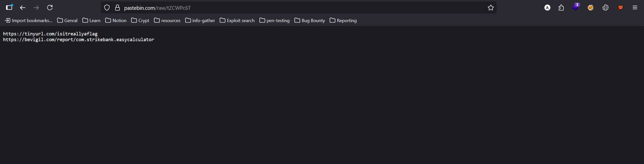644x164 pixels.
Task: Click the forward navigation arrow
Action: click(36, 8)
